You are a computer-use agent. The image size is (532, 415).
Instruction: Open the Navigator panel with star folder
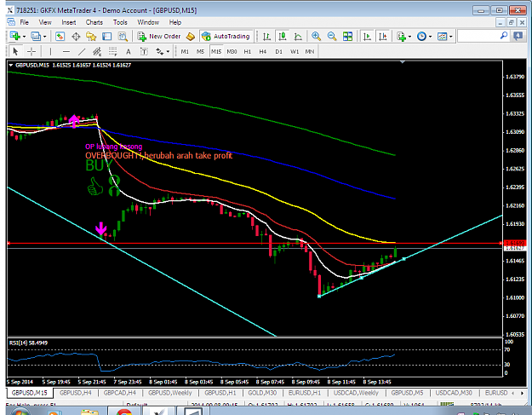[91, 37]
